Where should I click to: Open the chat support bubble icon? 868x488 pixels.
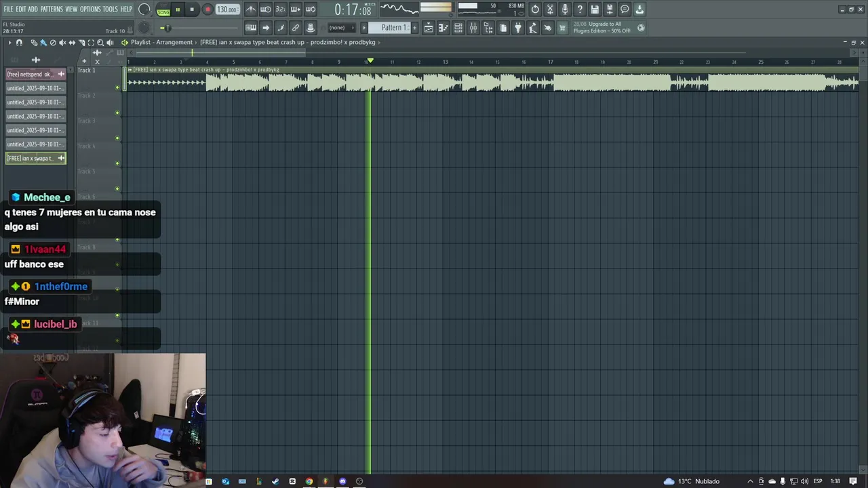[x=625, y=9]
